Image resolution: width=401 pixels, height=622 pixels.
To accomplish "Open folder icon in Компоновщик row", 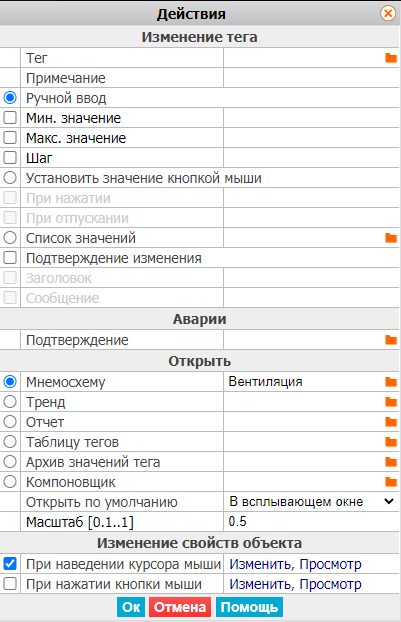I will (391, 482).
